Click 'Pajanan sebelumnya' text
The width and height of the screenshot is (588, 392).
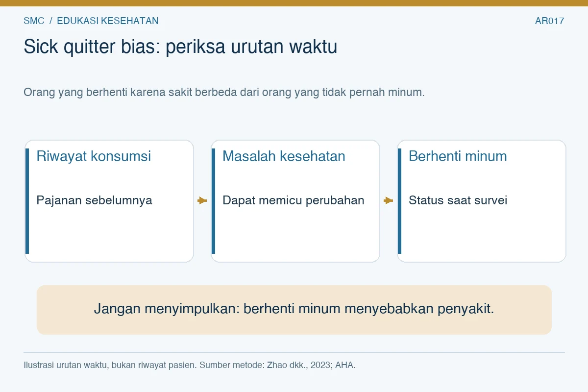point(94,200)
